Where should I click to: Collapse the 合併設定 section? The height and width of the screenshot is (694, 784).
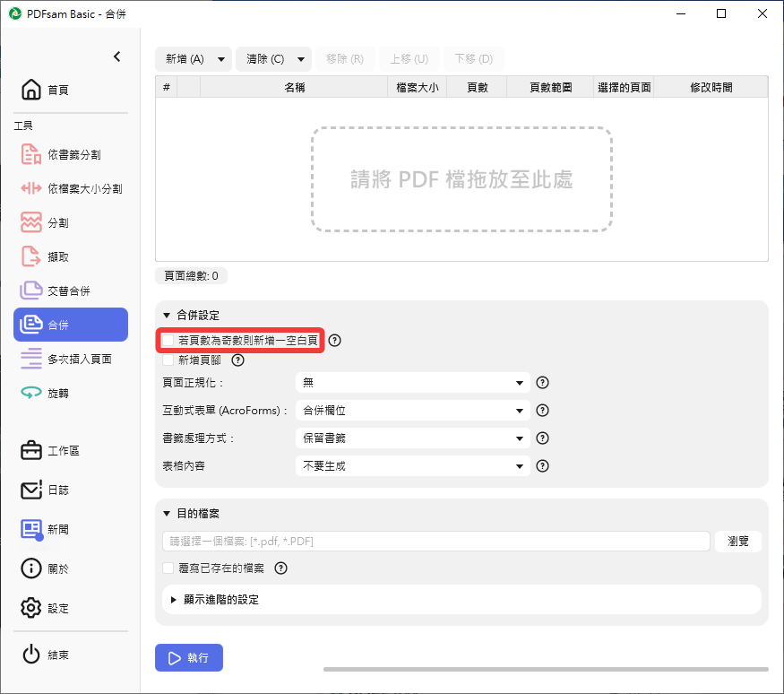167,316
